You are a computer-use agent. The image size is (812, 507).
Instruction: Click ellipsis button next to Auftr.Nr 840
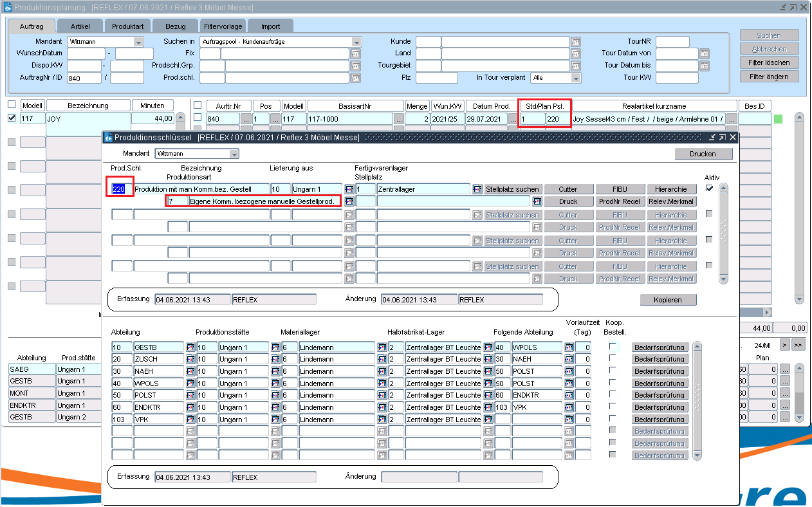245,119
